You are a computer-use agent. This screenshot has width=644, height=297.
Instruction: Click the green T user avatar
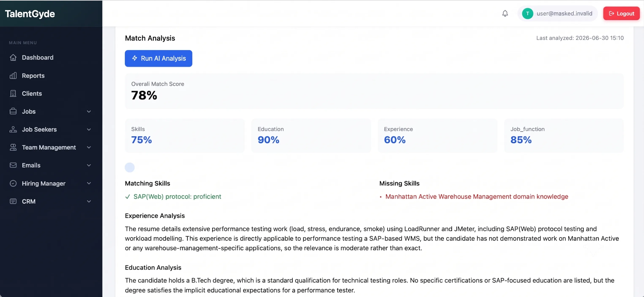tap(528, 13)
